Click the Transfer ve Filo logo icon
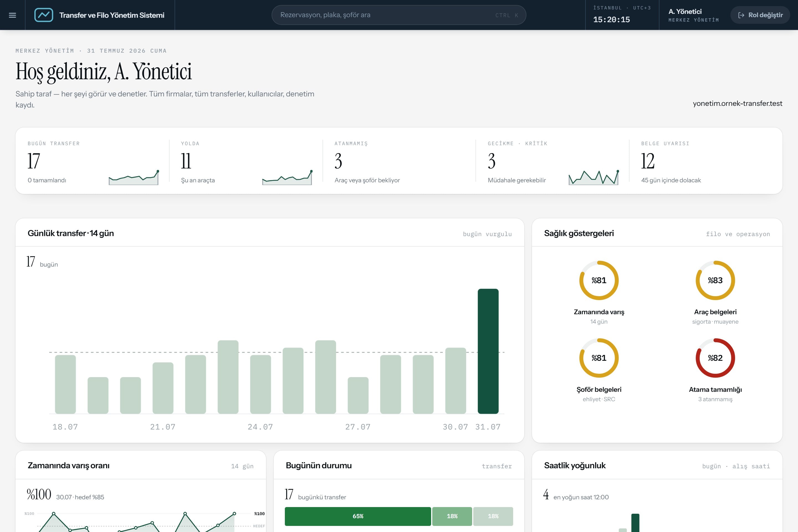 [x=44, y=15]
